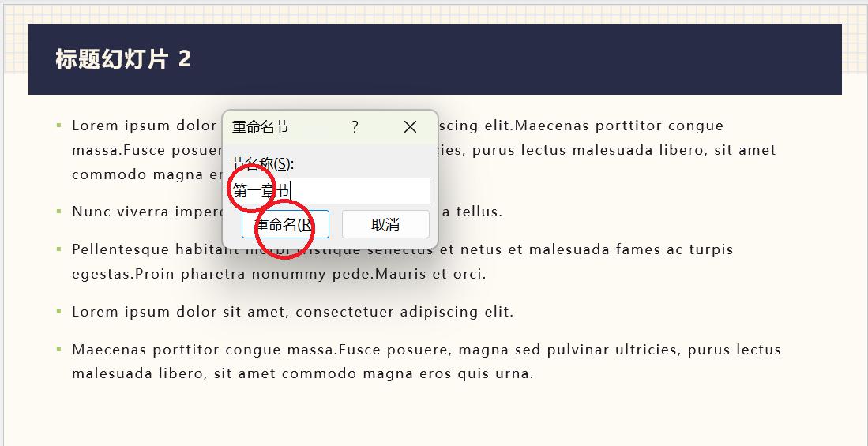
Task: Close the 重命名节 dialog with X
Action: pyautogui.click(x=410, y=127)
